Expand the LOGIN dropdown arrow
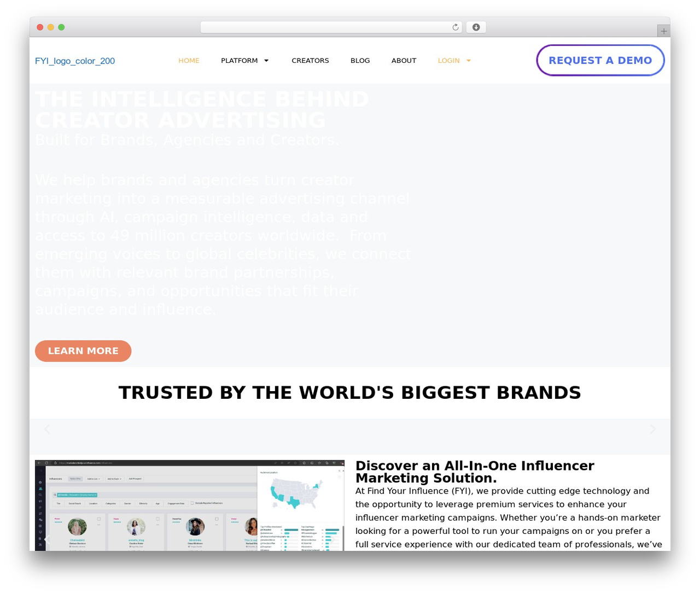Image resolution: width=700 pixels, height=593 pixels. pyautogui.click(x=469, y=61)
